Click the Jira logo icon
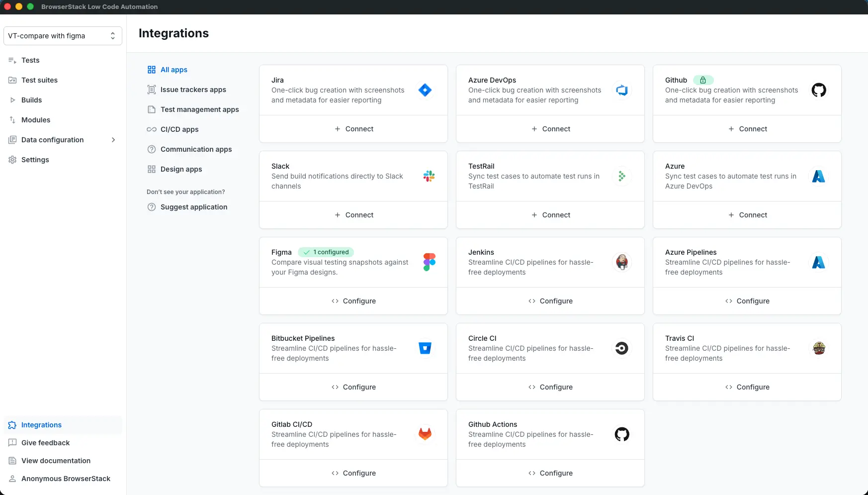 coord(425,90)
